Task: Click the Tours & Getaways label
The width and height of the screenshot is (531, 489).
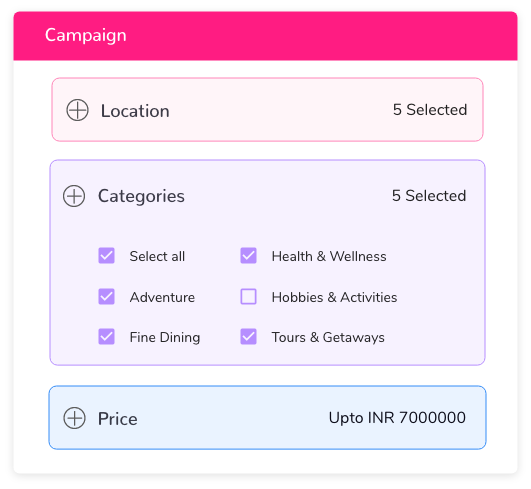Action: point(328,337)
